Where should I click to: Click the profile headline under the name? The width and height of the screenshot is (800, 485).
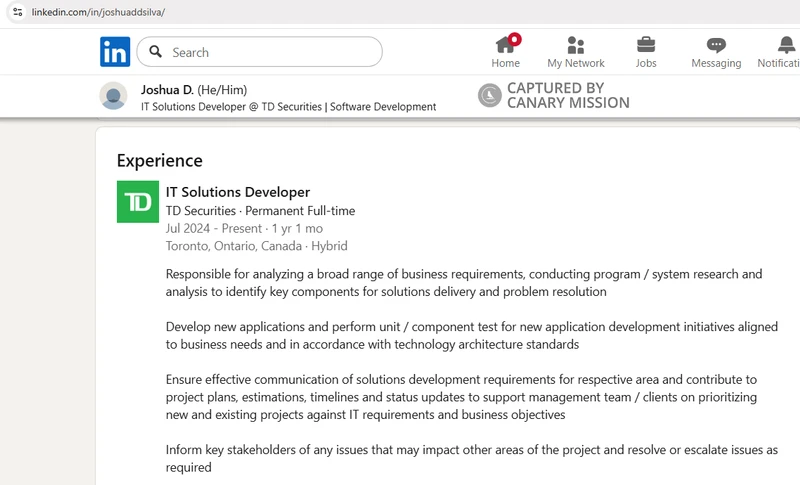288,106
